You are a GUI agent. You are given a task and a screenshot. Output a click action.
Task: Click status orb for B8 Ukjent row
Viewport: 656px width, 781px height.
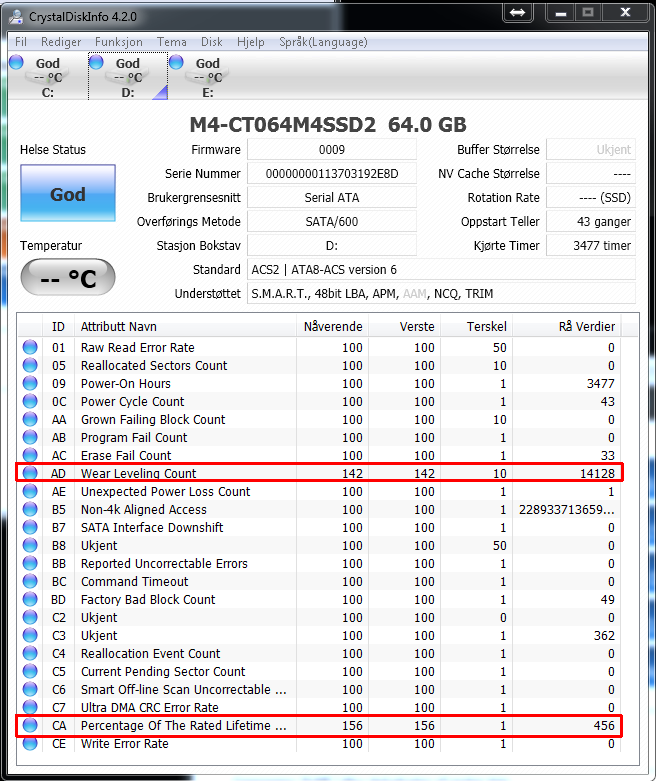pyautogui.click(x=30, y=545)
